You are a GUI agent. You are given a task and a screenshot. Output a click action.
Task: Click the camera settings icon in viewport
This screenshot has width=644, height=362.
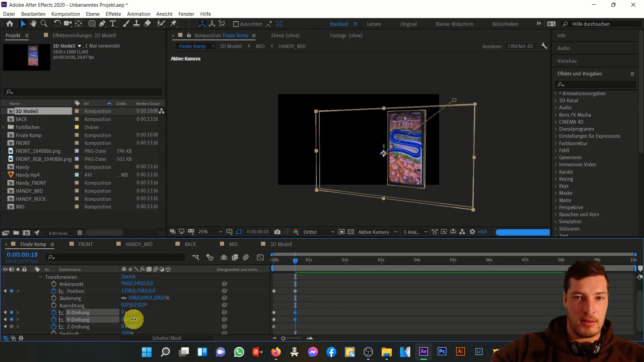tap(278, 231)
